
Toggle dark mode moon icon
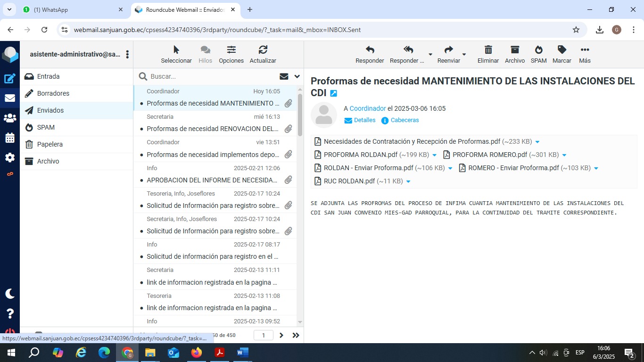coord(10,294)
